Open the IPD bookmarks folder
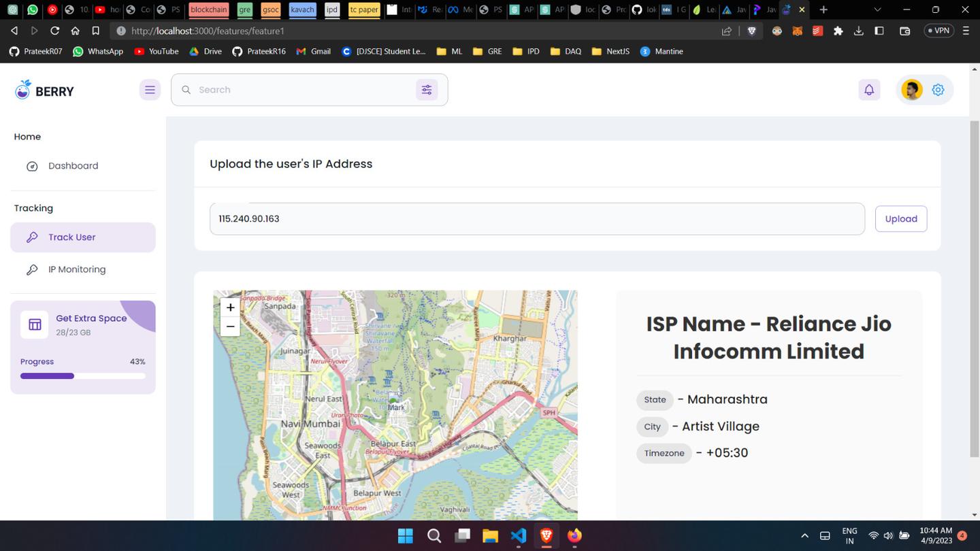 click(x=526, y=51)
